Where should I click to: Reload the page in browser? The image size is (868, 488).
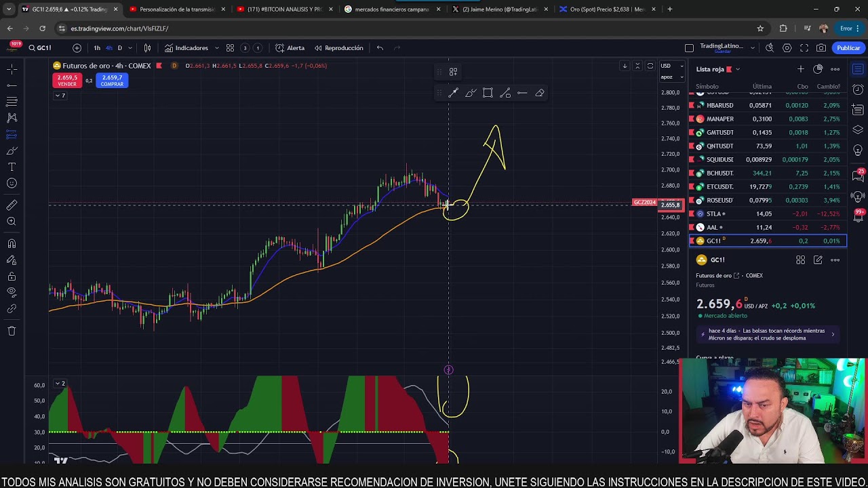point(42,28)
